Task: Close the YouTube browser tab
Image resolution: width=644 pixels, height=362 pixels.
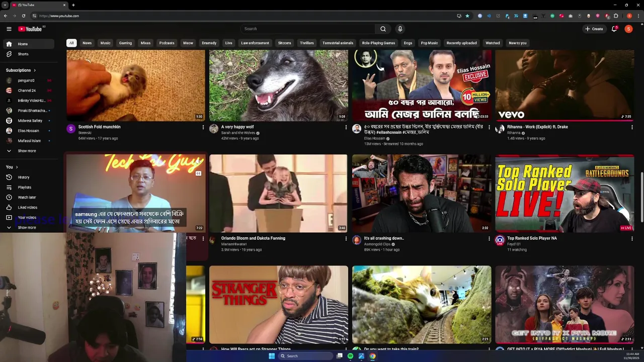Action: (x=64, y=5)
